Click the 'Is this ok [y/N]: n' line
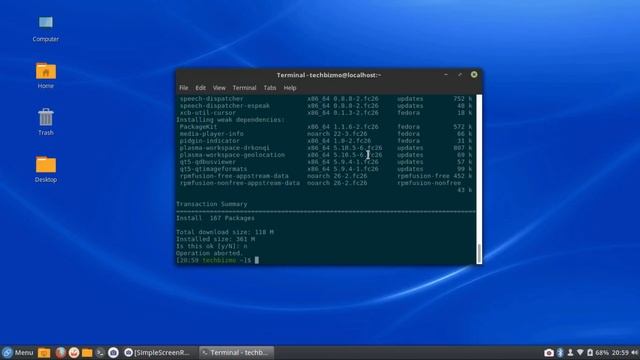The image size is (640, 360). tap(212, 246)
